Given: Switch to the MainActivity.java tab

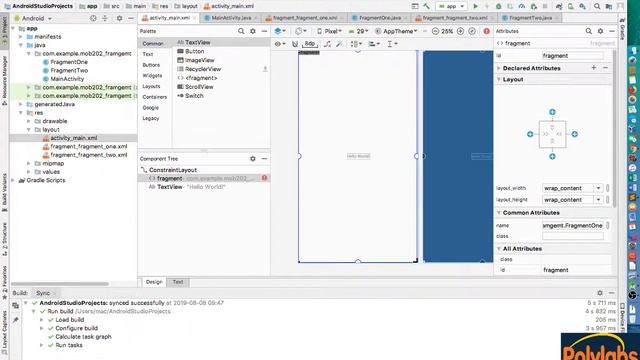Looking at the screenshot, I should (231, 18).
